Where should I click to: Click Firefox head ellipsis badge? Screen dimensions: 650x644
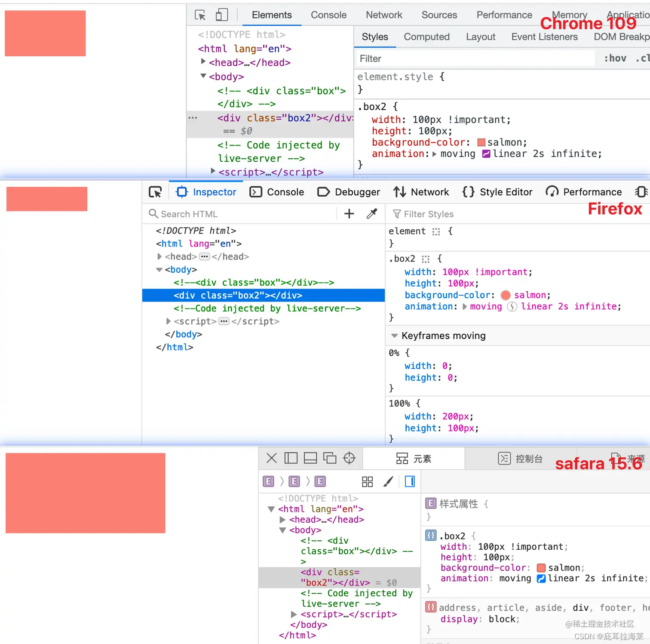pos(205,256)
